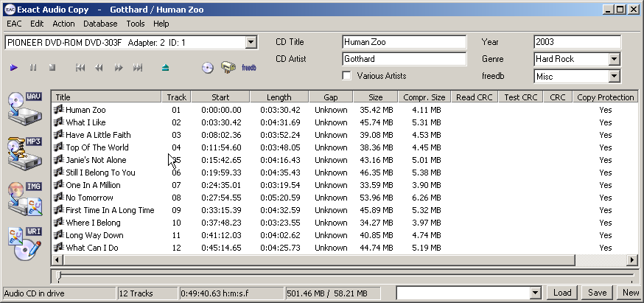This screenshot has height=303, width=644.
Task: Click the music note icon beside Top Of The World
Action: click(x=59, y=147)
